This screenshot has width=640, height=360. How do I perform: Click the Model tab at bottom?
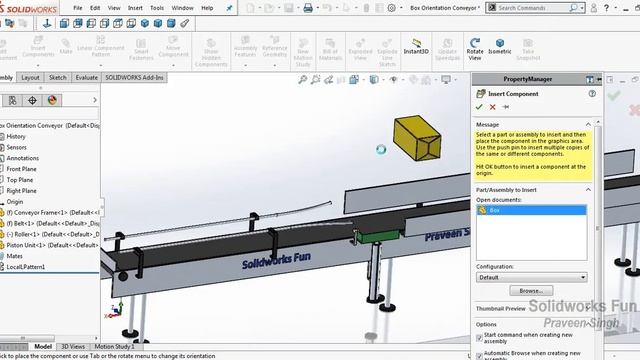coord(42,347)
